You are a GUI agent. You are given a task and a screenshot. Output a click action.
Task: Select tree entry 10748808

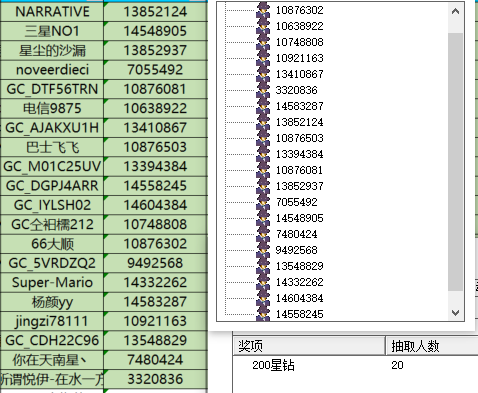pos(299,42)
